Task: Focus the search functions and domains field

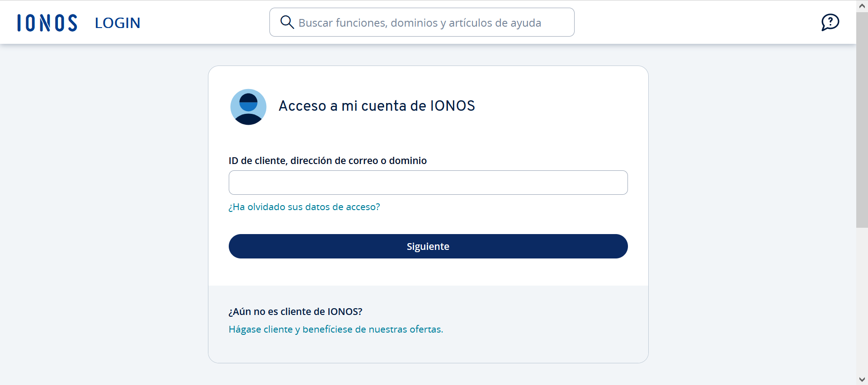Action: point(422,22)
